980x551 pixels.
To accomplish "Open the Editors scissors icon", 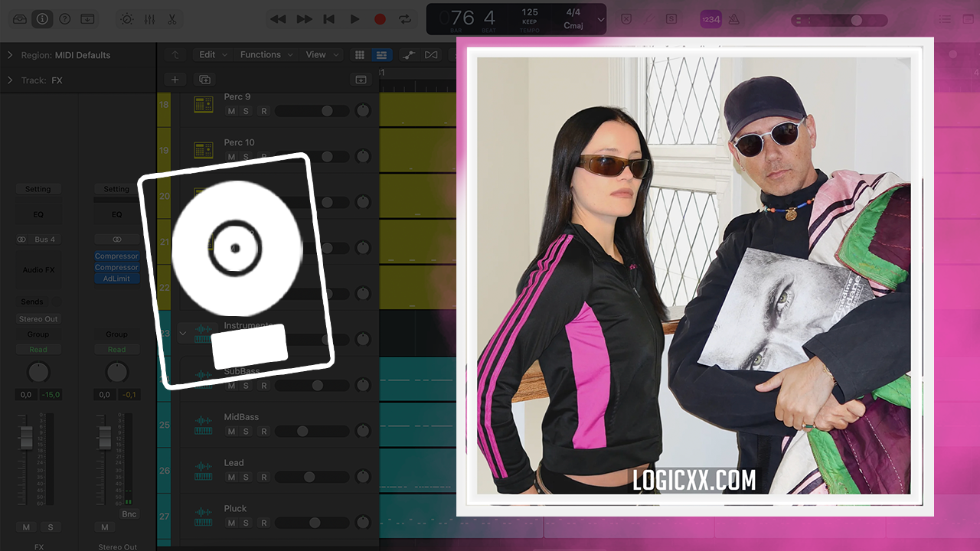I will (x=172, y=19).
